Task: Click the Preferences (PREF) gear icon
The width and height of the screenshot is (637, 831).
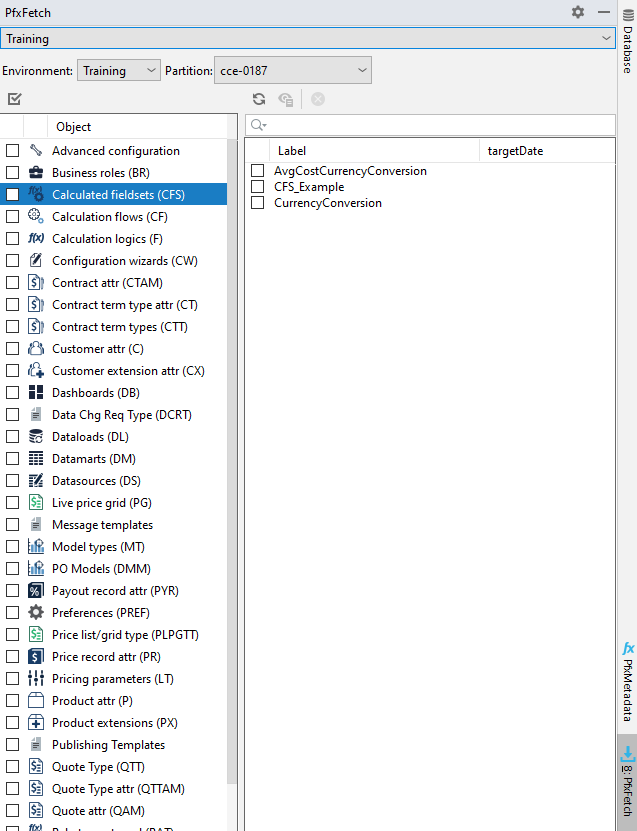Action: click(36, 613)
